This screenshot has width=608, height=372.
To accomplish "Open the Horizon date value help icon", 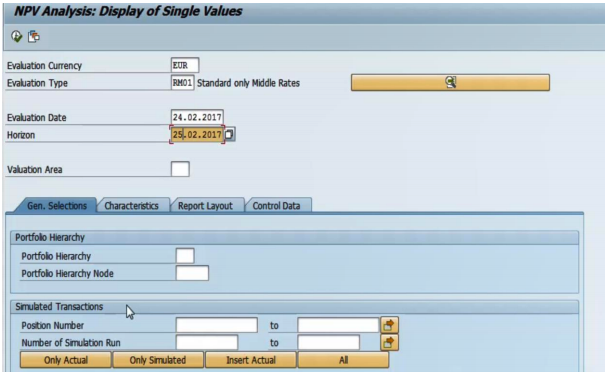I will (229, 135).
